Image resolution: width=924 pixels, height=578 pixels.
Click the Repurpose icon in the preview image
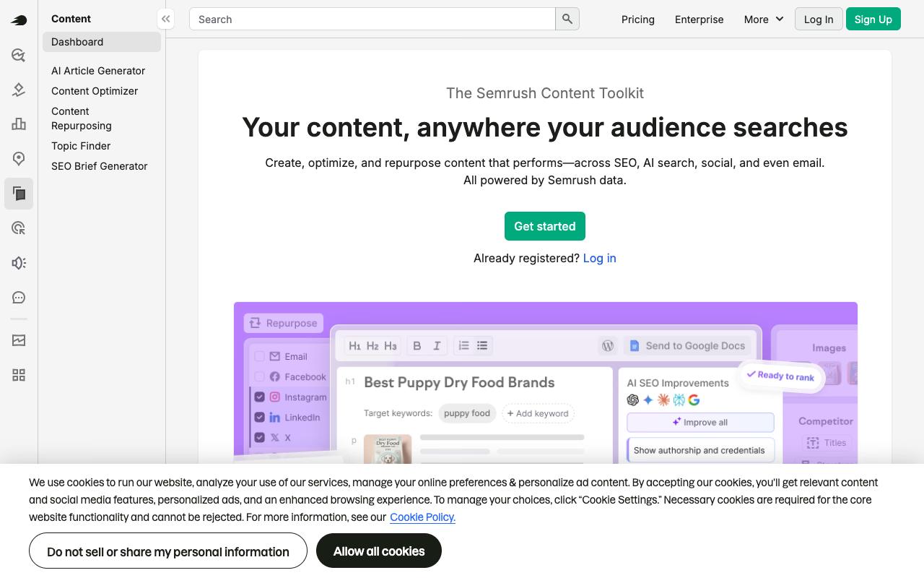255,323
